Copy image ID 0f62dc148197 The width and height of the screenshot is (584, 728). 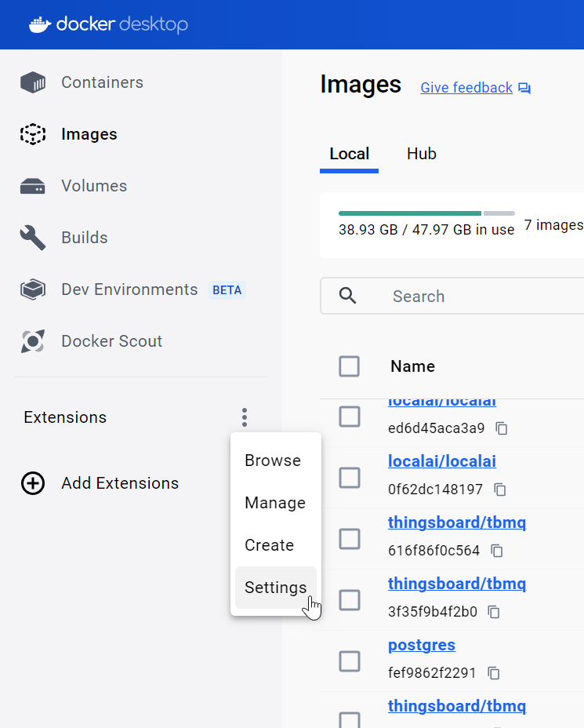point(500,490)
